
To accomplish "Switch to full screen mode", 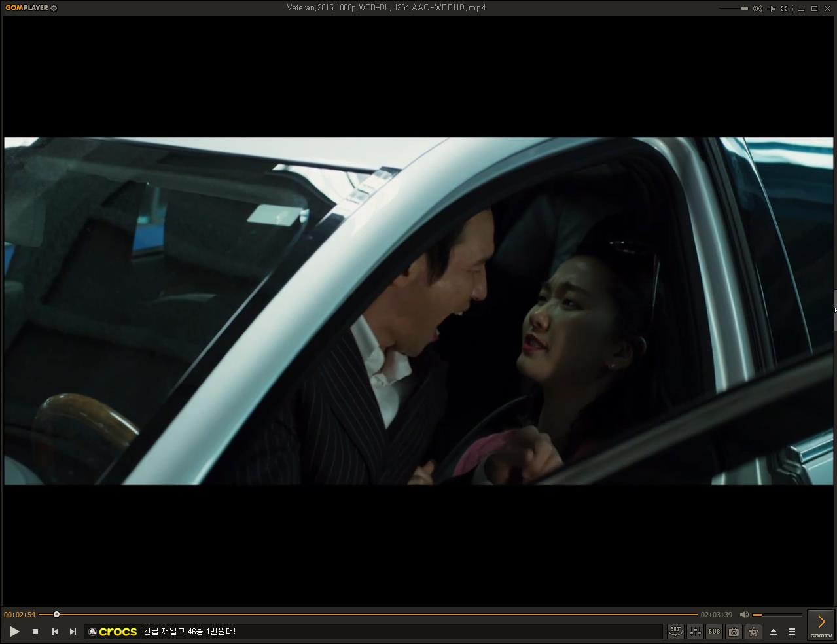I will point(785,9).
